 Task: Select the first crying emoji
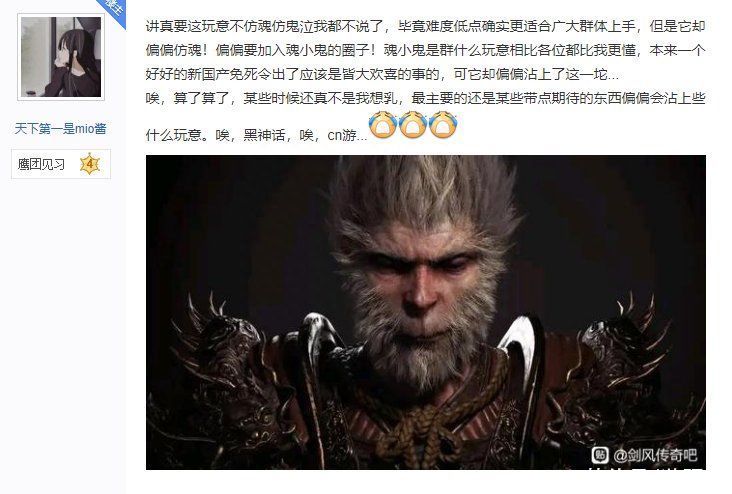click(382, 125)
